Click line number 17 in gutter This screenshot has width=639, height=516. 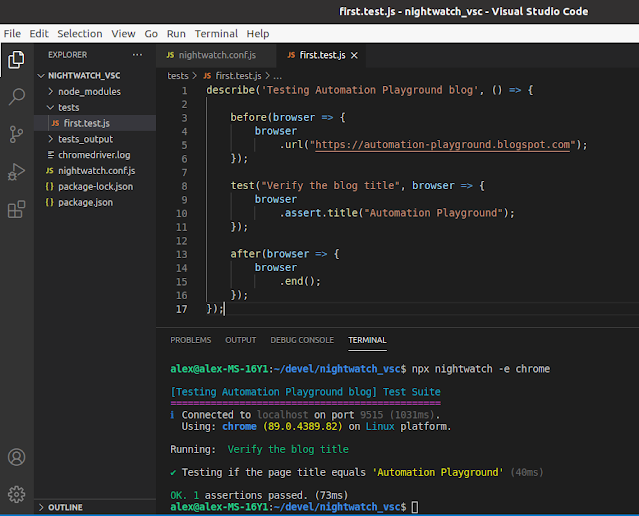click(181, 309)
